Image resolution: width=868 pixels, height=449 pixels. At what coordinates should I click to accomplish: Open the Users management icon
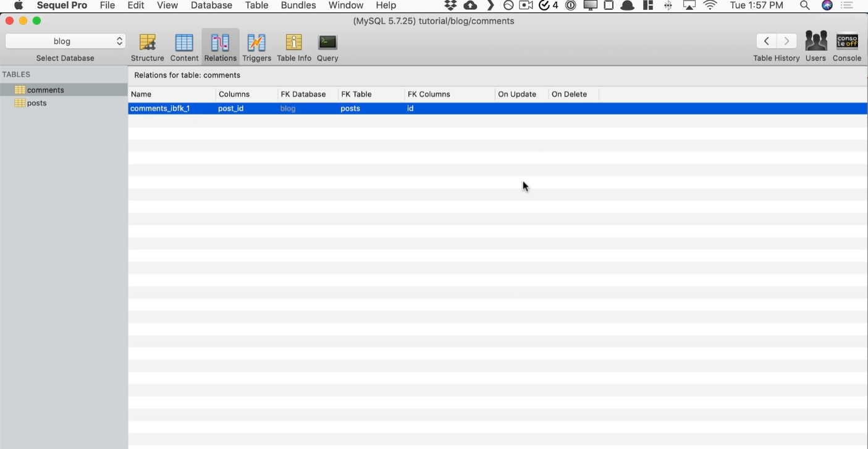tap(816, 48)
